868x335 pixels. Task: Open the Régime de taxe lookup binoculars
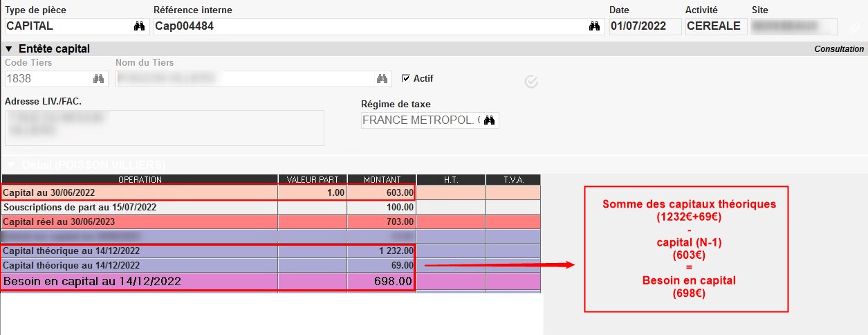tap(490, 120)
